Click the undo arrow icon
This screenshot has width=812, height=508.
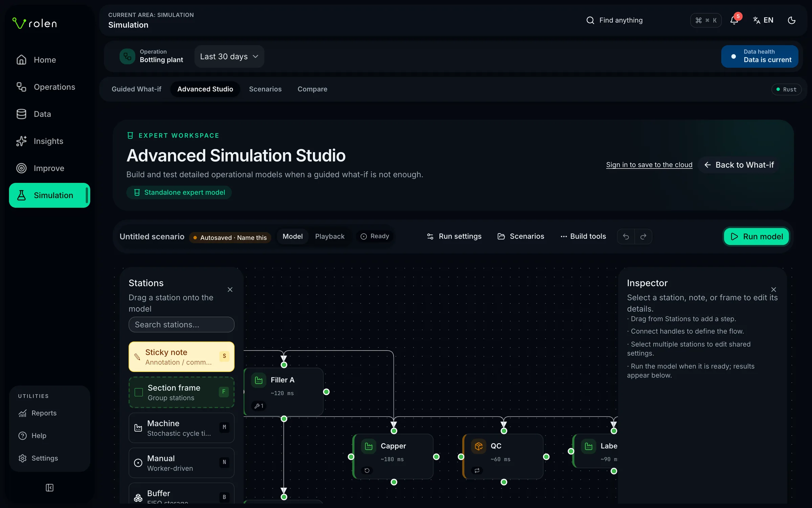click(626, 236)
